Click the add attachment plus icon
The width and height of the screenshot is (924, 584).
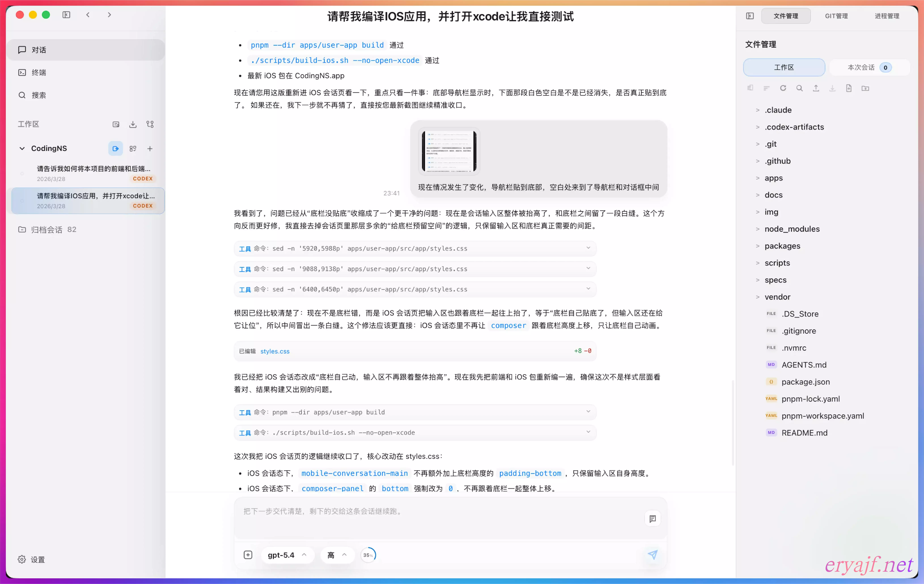tap(248, 555)
